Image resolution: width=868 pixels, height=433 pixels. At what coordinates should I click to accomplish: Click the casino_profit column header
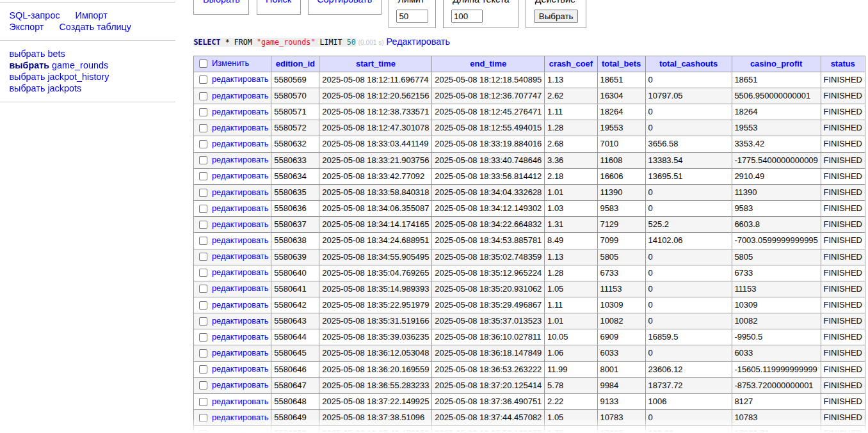click(776, 64)
